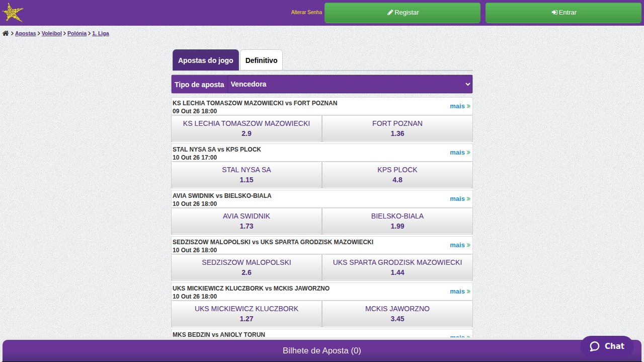The height and width of the screenshot is (362, 644).
Task: Open Voleibol breadcrumb link
Action: coord(52,33)
